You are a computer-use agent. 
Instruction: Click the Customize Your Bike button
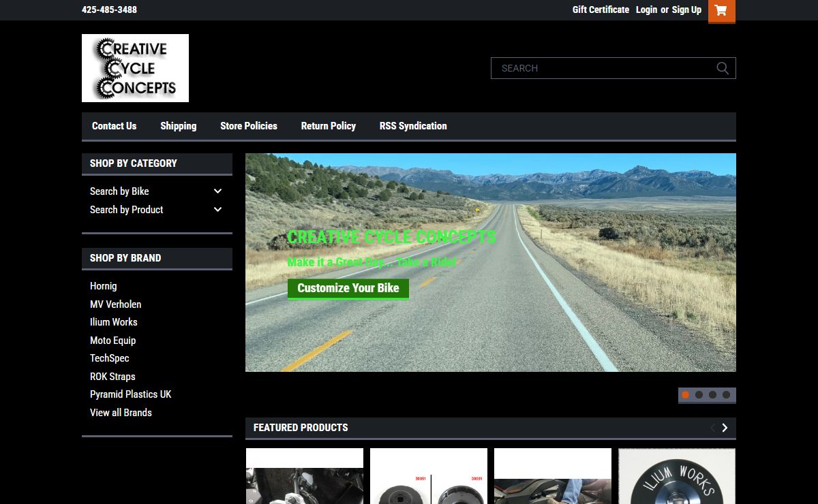(x=348, y=288)
